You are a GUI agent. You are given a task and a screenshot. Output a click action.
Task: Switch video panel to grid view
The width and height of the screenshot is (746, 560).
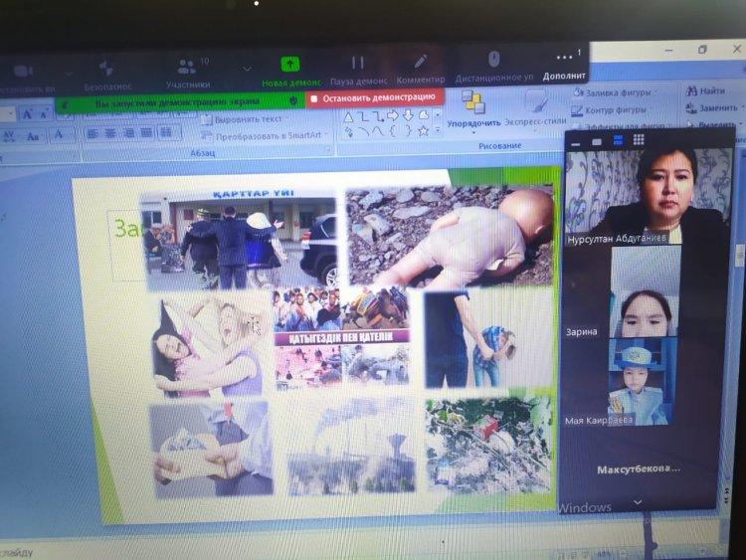tap(638, 140)
